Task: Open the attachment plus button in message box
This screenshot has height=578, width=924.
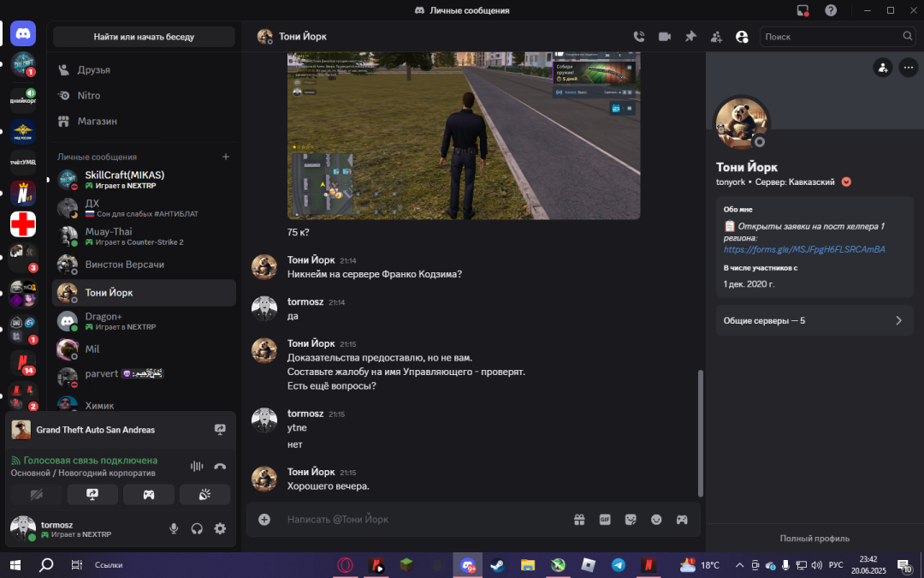Action: pos(264,519)
